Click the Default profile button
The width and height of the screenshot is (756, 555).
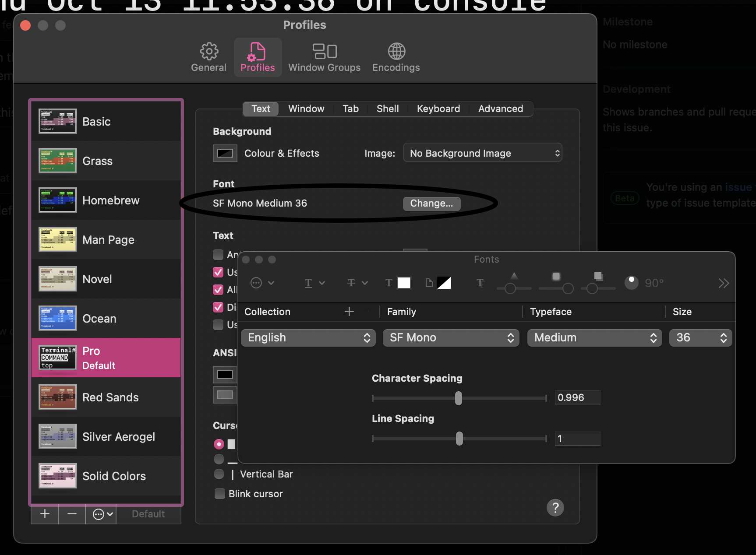(148, 514)
